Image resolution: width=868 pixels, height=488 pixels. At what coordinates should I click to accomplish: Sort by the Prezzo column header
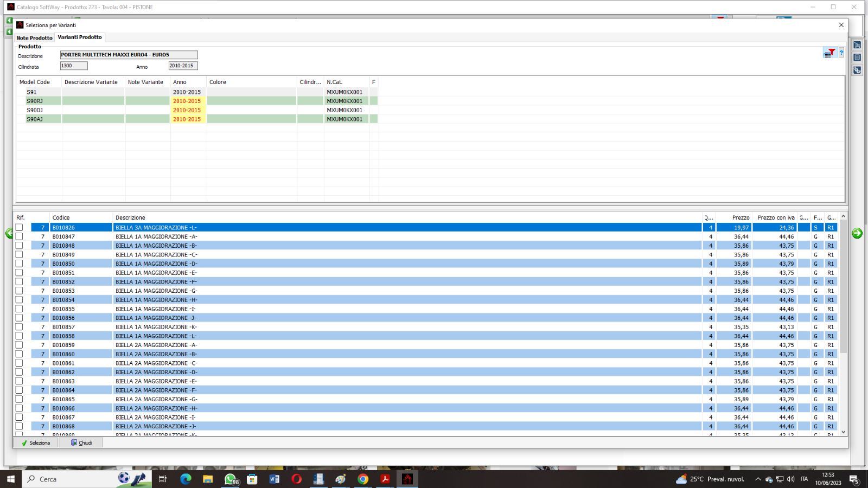740,217
